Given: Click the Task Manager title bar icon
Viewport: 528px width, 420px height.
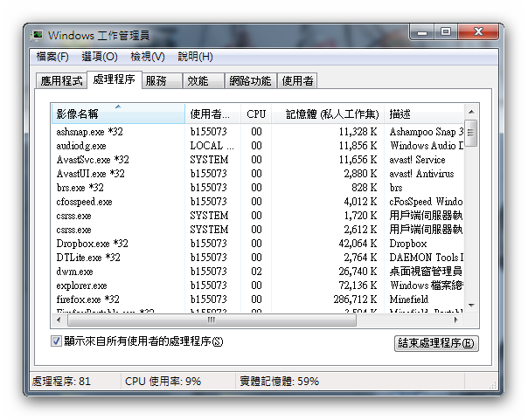Looking at the screenshot, I should pyautogui.click(x=37, y=35).
